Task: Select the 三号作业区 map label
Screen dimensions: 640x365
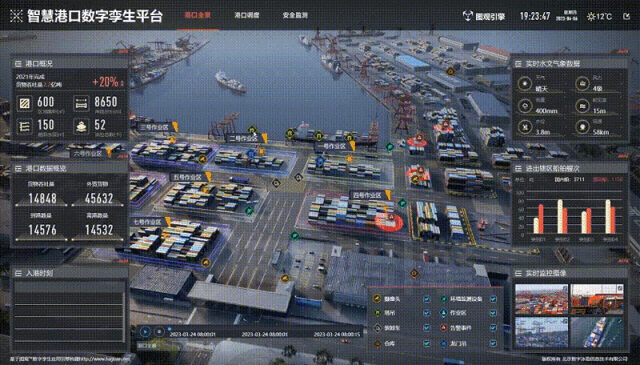Action: [x=154, y=127]
